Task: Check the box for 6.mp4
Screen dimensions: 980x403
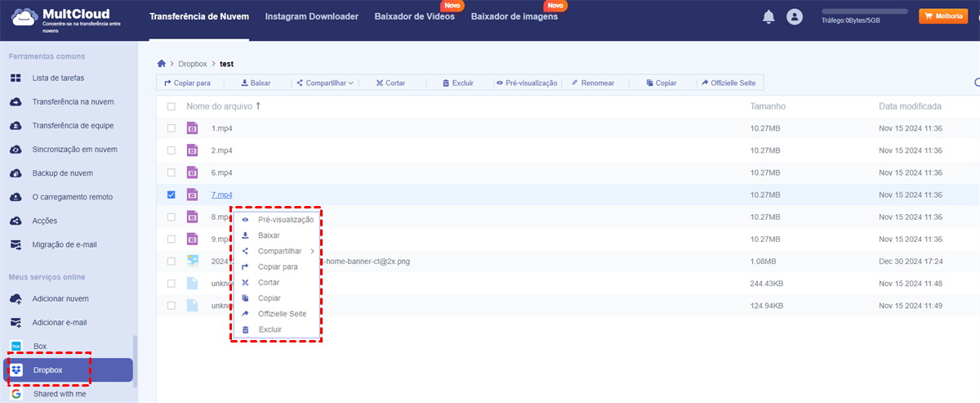Action: (x=171, y=172)
